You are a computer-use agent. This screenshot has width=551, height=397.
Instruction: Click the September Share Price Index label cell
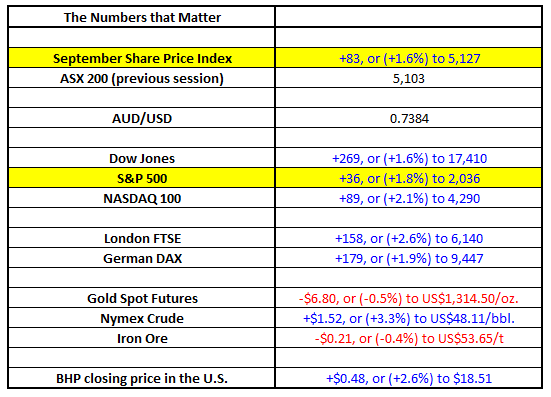pyautogui.click(x=142, y=58)
